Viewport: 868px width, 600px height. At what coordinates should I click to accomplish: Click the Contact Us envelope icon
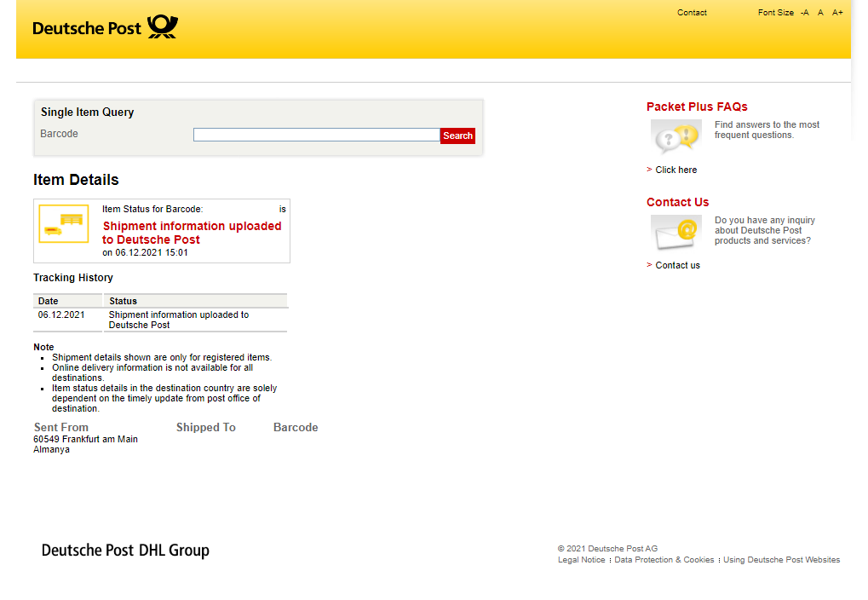click(675, 232)
